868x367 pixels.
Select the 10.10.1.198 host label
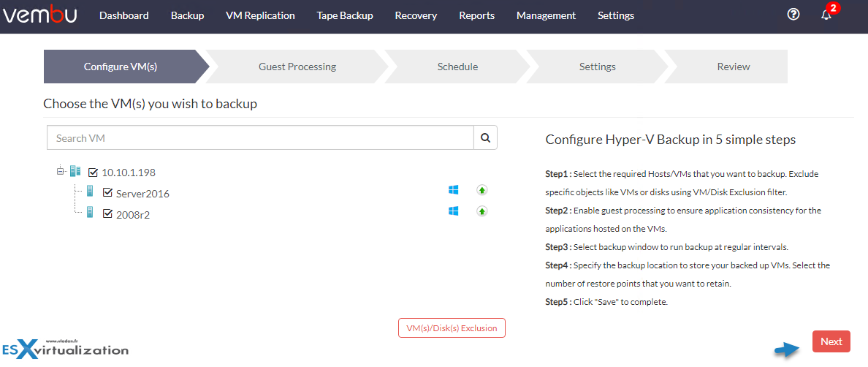(x=128, y=173)
